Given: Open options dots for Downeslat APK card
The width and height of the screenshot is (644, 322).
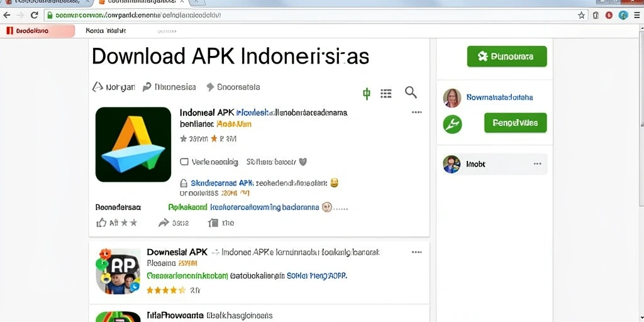Looking at the screenshot, I should [x=416, y=252].
